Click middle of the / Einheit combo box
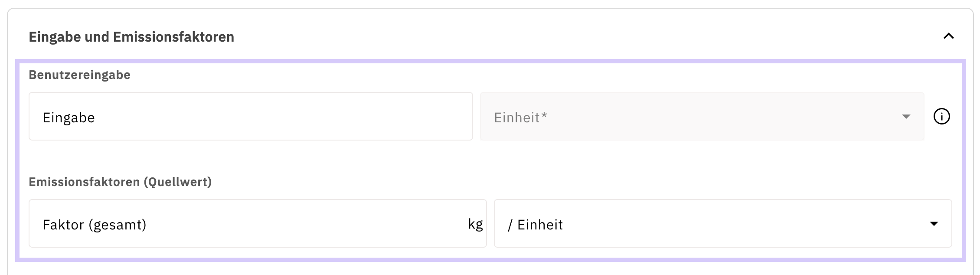 tap(722, 224)
